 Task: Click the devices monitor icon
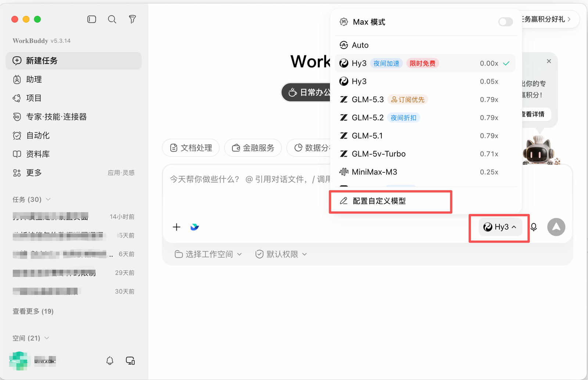click(x=130, y=361)
